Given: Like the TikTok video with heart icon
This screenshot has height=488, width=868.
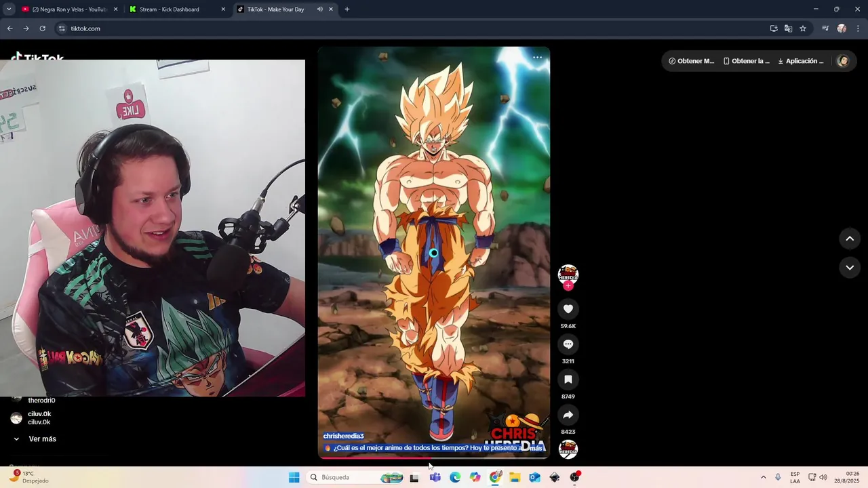Looking at the screenshot, I should 568,309.
